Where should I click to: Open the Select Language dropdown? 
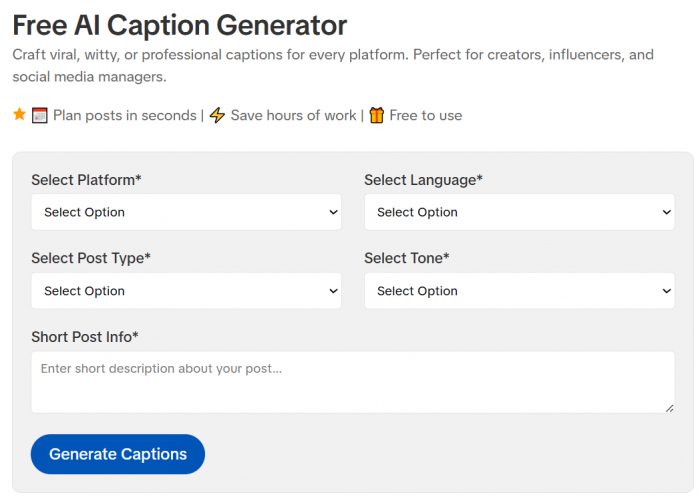point(519,212)
